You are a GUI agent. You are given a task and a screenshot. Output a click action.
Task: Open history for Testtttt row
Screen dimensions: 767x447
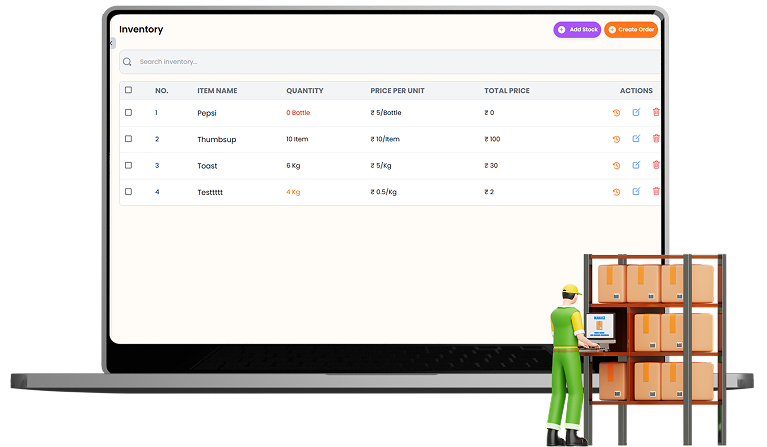pos(616,192)
